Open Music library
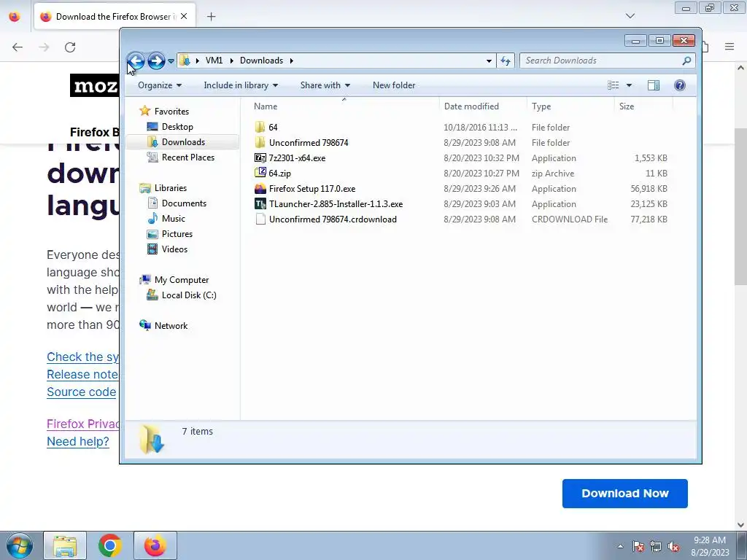This screenshot has width=747, height=560. (x=174, y=219)
